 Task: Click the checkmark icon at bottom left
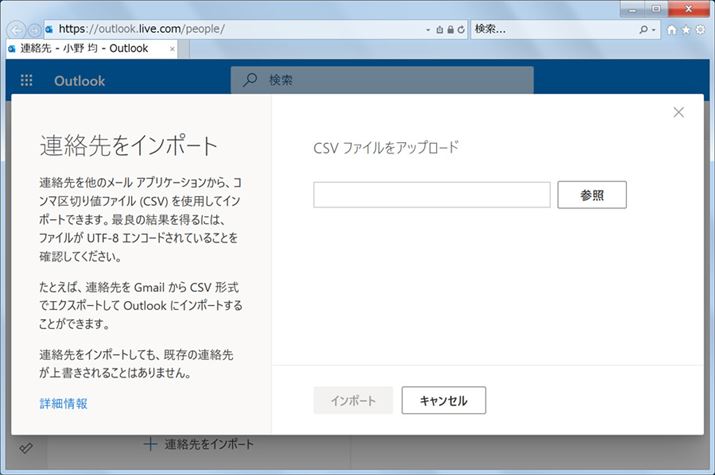click(x=24, y=449)
